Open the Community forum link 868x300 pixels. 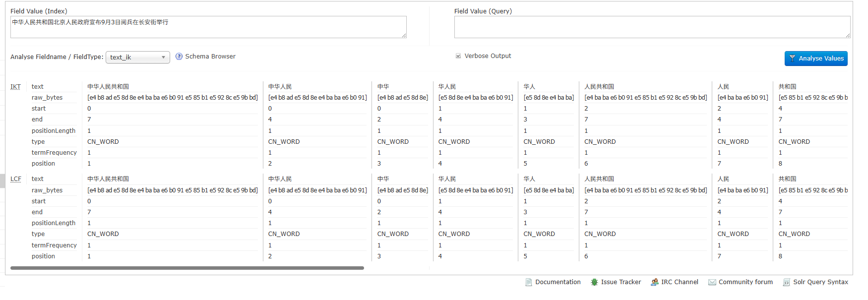pos(745,282)
